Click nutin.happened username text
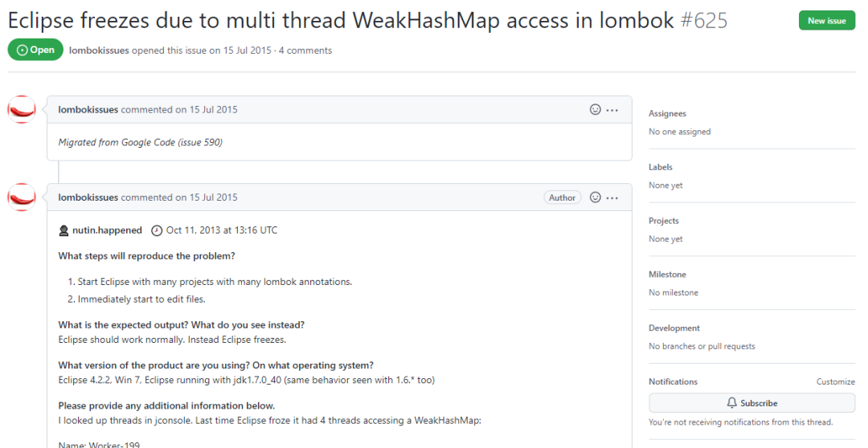 (x=108, y=230)
